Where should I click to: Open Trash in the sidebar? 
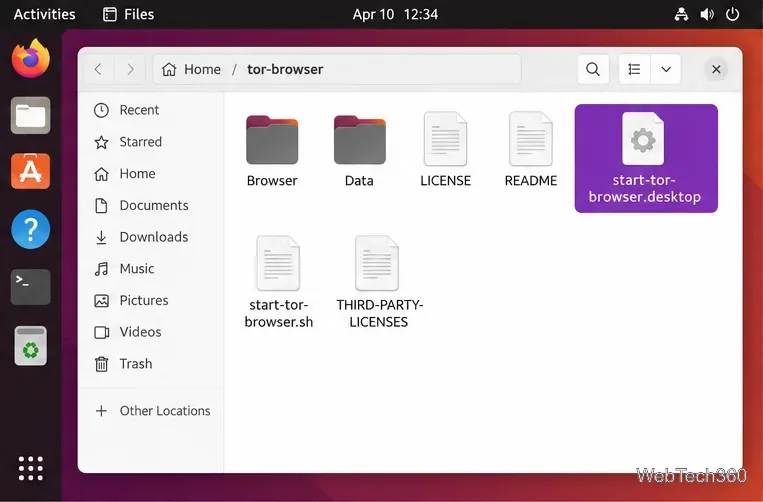[151, 364]
